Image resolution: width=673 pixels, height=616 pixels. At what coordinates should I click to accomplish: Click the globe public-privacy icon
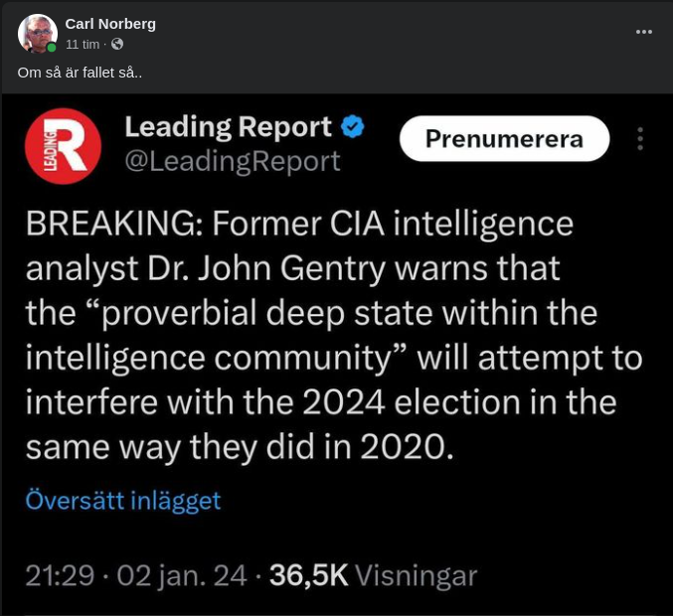[117, 45]
